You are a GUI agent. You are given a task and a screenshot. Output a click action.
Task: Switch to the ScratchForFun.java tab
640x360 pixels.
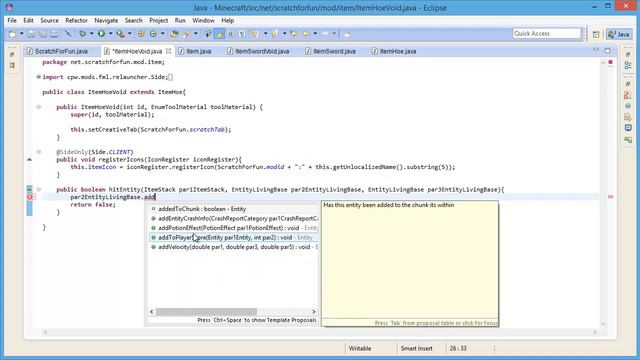[61, 51]
